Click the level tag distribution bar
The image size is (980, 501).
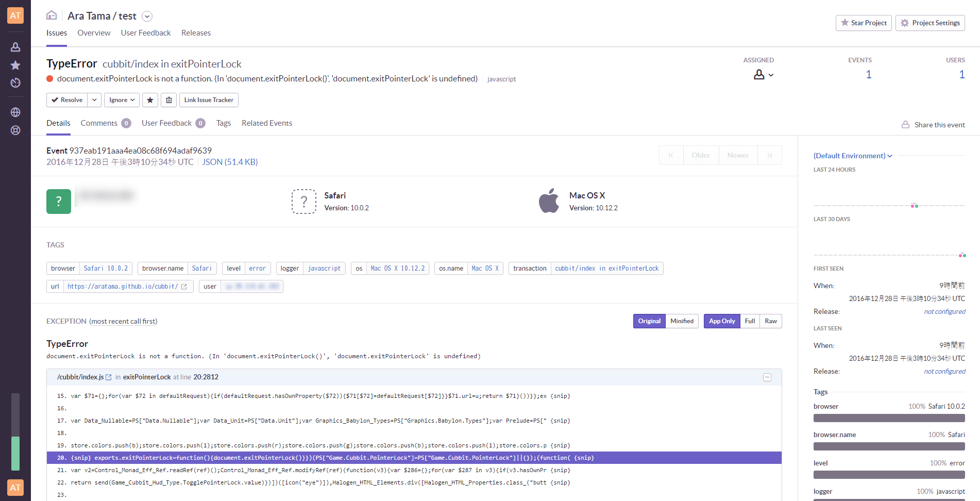click(889, 475)
